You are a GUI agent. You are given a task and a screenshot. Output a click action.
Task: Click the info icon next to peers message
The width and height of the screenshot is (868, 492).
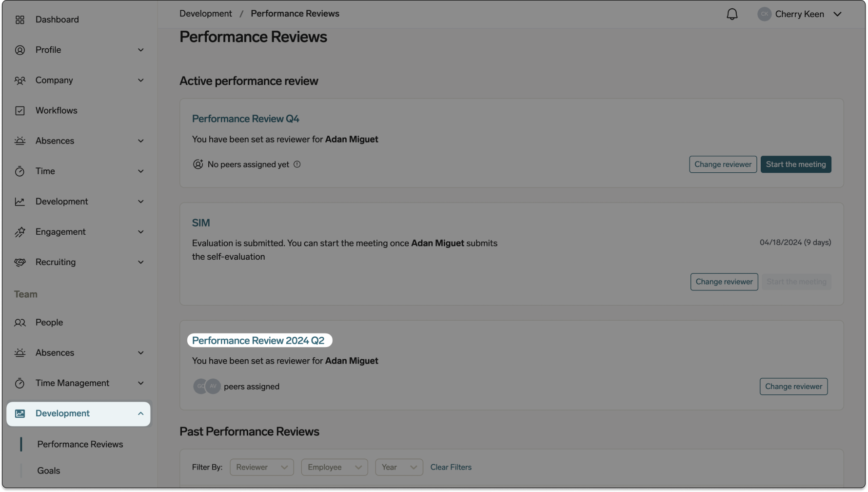[297, 164]
